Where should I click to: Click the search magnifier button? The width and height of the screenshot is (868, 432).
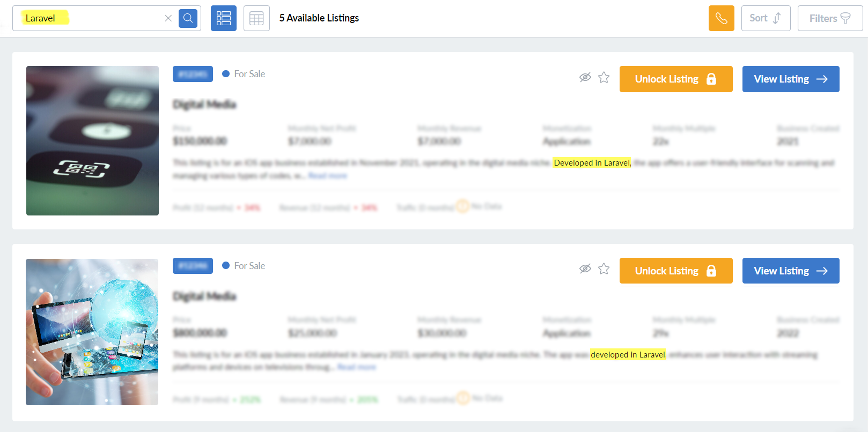188,18
